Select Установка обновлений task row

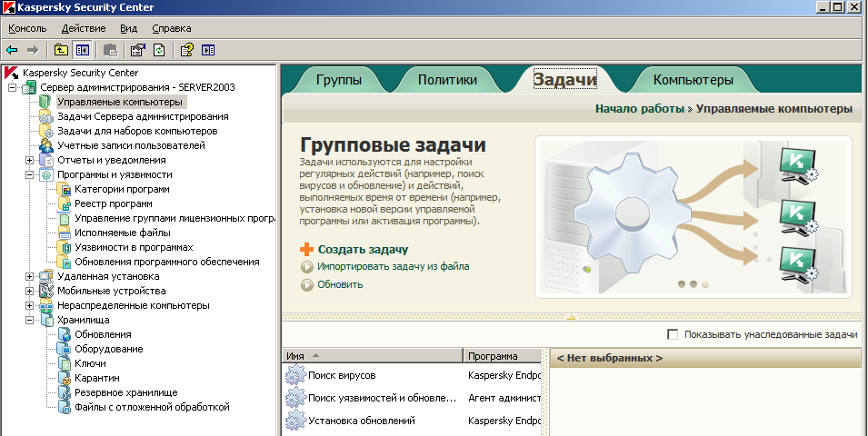pos(412,421)
